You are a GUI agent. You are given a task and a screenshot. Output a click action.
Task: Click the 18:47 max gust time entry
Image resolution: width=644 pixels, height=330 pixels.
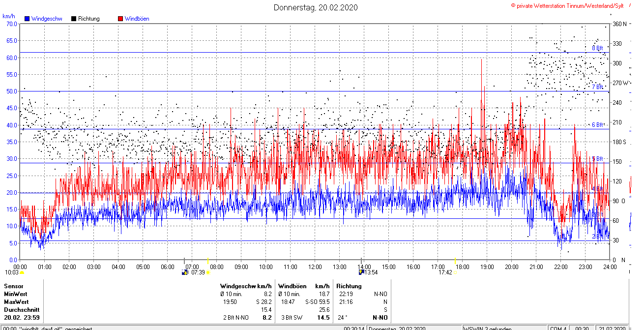(288, 301)
